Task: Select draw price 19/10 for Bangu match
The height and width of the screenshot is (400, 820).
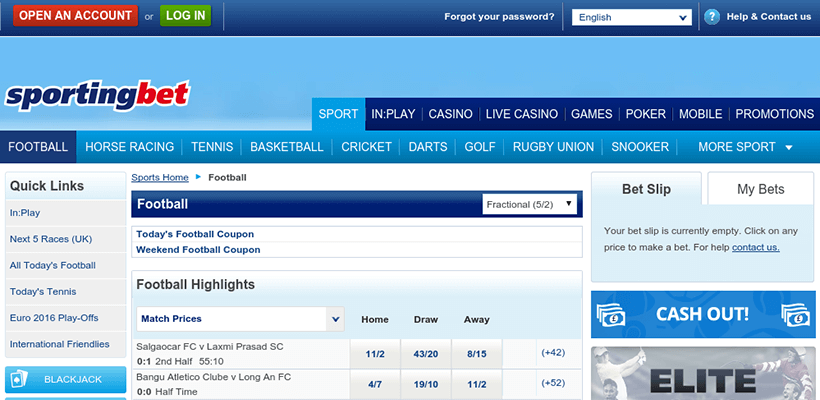Action: tap(426, 384)
